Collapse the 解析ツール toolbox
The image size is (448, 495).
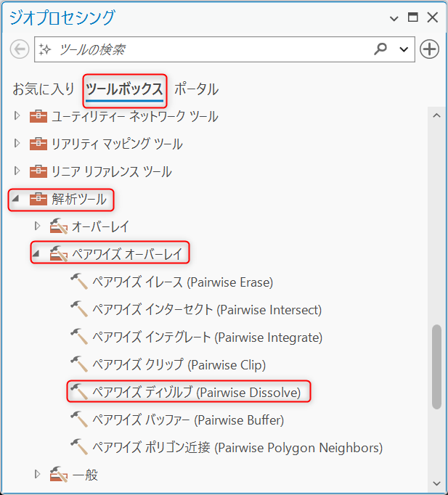pos(15,199)
